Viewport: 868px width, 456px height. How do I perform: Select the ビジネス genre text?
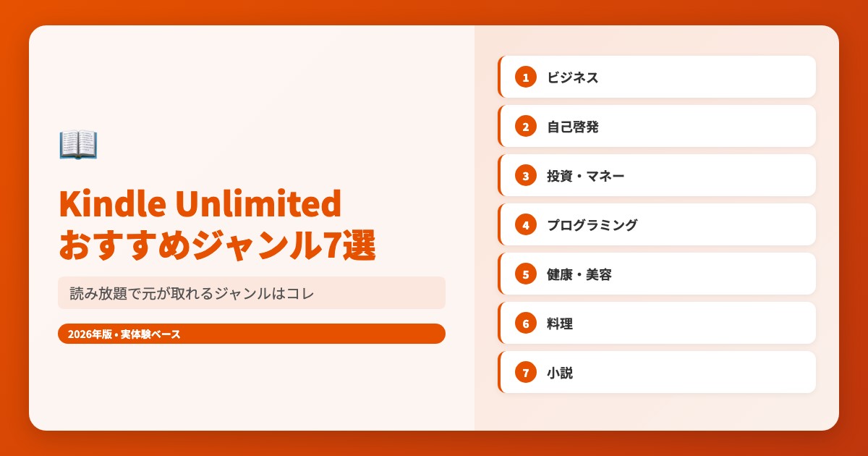coord(573,77)
